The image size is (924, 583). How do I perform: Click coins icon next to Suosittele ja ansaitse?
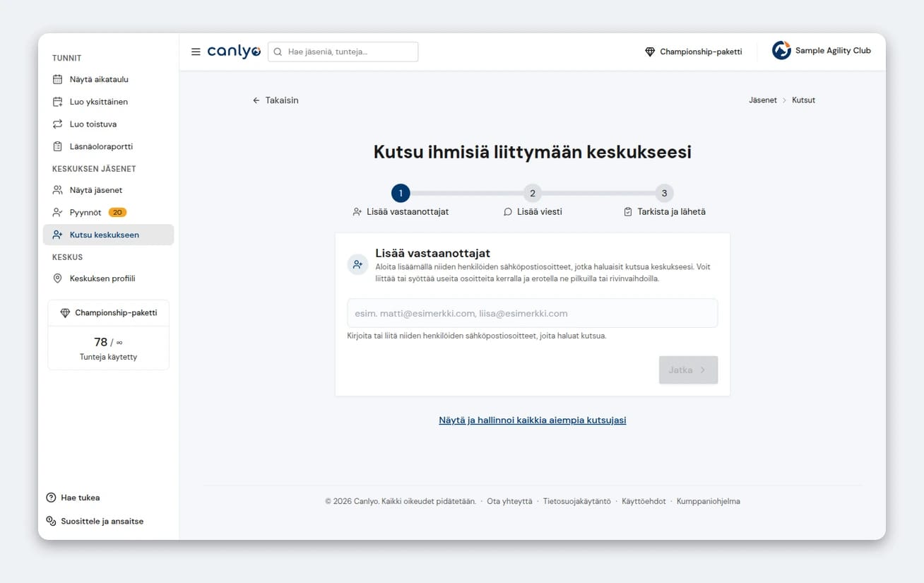pos(51,521)
